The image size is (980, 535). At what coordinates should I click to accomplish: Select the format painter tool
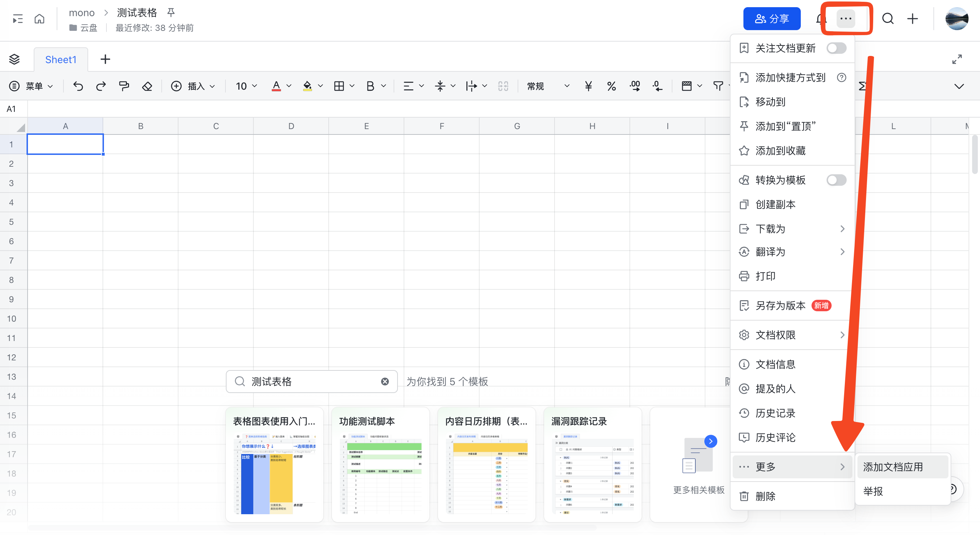click(124, 86)
